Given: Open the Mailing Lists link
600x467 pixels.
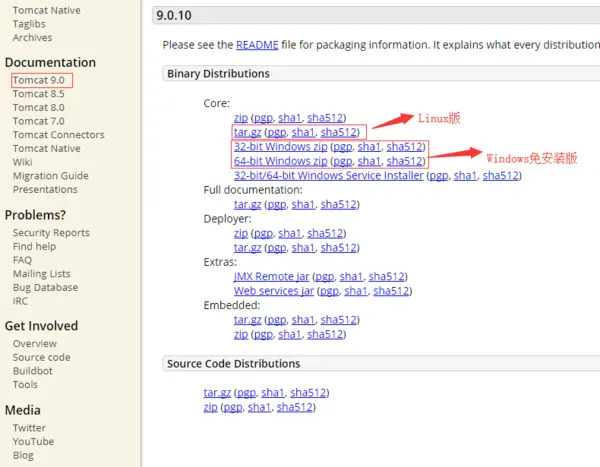Looking at the screenshot, I should (x=42, y=274).
